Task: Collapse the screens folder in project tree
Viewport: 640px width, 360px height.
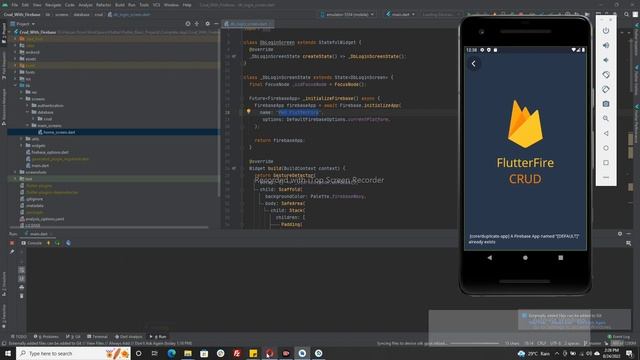Action: (x=22, y=99)
